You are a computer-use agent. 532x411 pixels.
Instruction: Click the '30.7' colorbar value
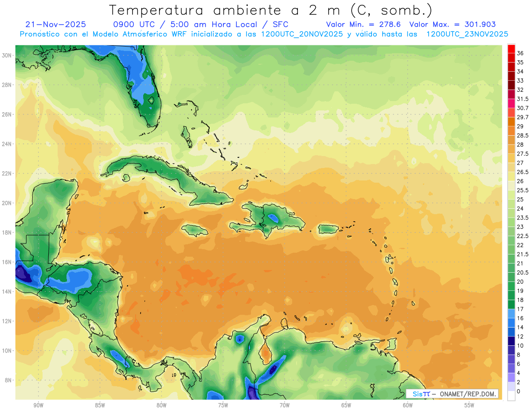pos(523,108)
